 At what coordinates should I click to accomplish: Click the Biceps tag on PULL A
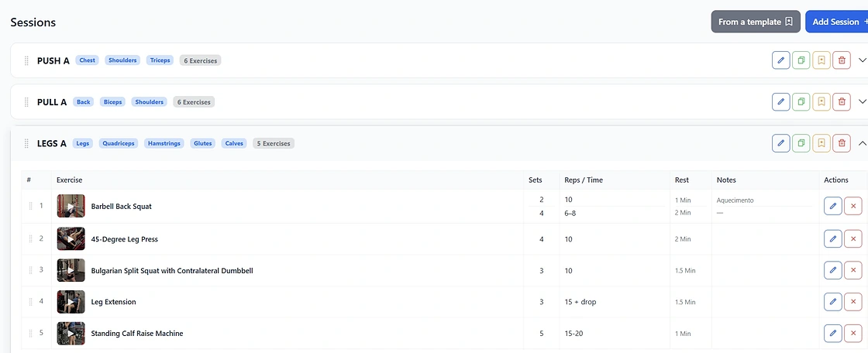(113, 102)
